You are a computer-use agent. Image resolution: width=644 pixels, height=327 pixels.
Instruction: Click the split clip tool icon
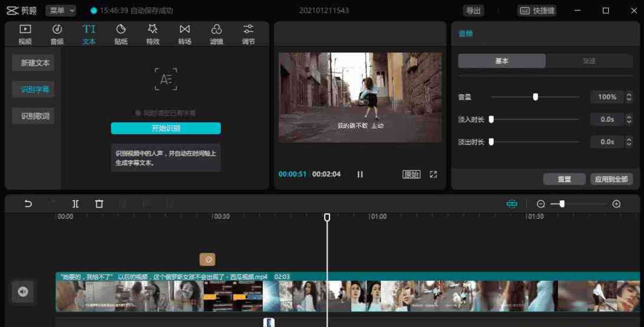76,204
